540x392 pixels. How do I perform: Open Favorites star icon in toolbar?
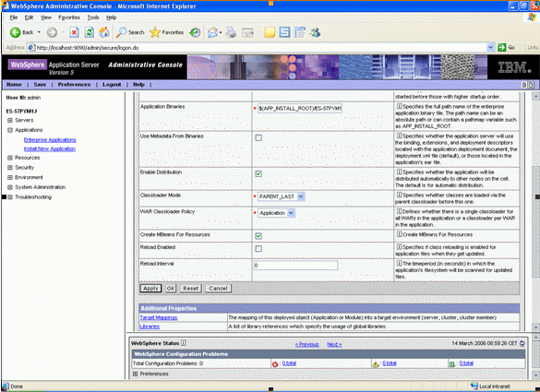click(x=155, y=32)
